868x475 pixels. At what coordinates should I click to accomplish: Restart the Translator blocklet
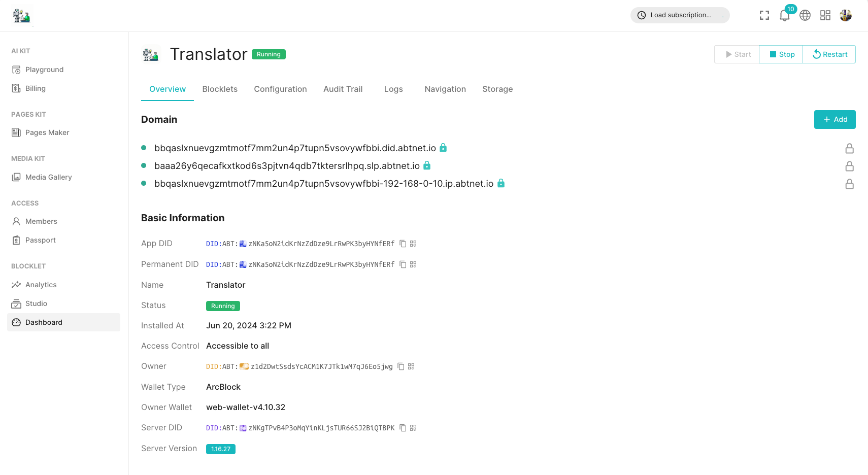(829, 54)
